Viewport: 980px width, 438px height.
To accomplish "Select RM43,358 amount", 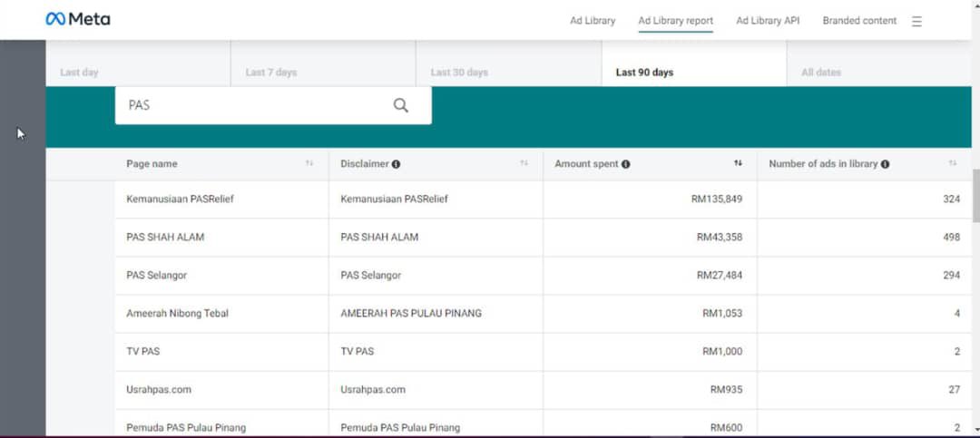I will [x=720, y=238].
